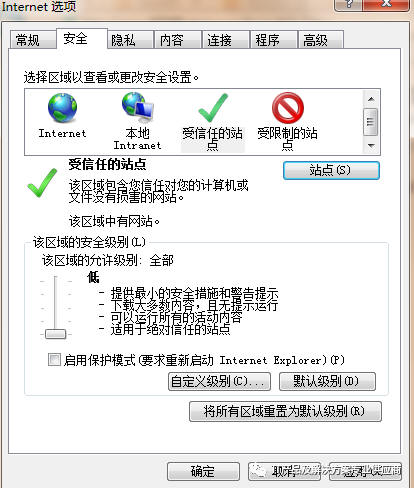Open the 连接 tab
Screen dimensions: 414x488
pyautogui.click(x=226, y=40)
